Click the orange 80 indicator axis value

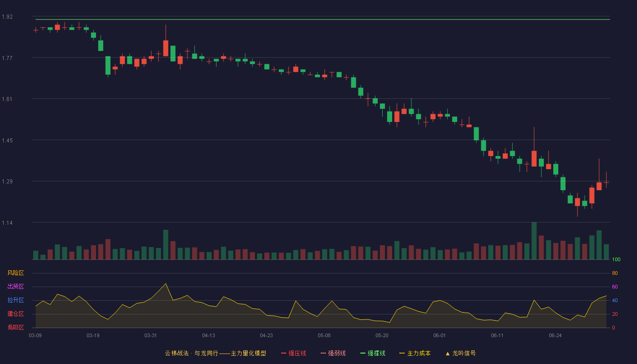[x=615, y=273]
